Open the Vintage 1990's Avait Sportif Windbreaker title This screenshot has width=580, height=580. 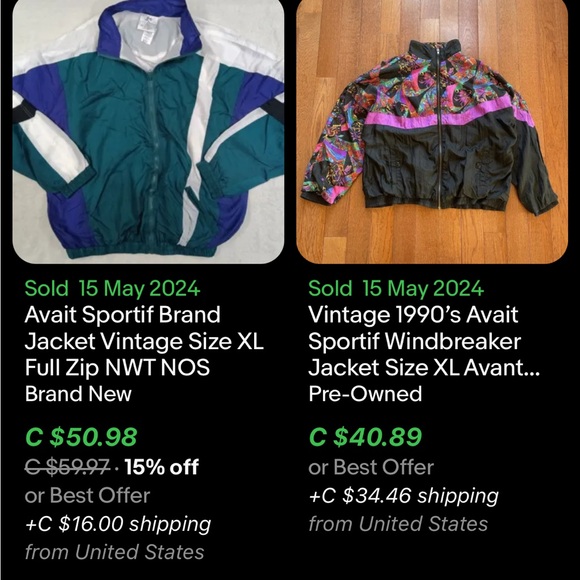424,341
